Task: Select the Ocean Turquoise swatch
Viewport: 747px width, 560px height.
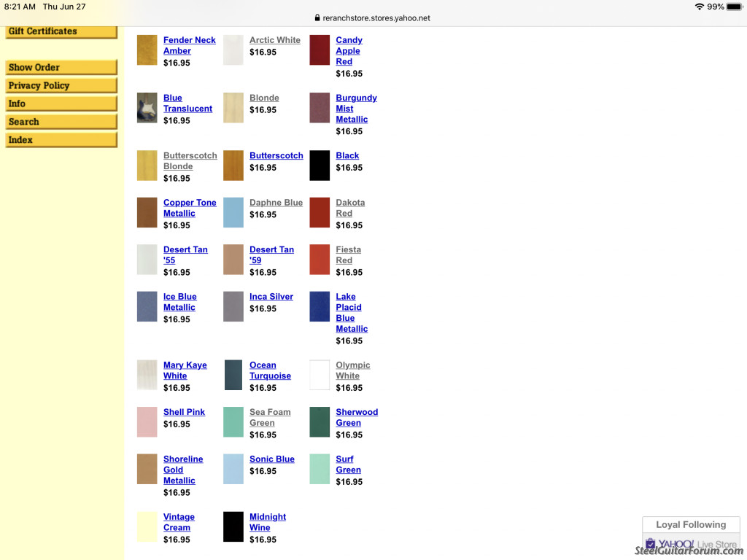Action: (x=233, y=375)
